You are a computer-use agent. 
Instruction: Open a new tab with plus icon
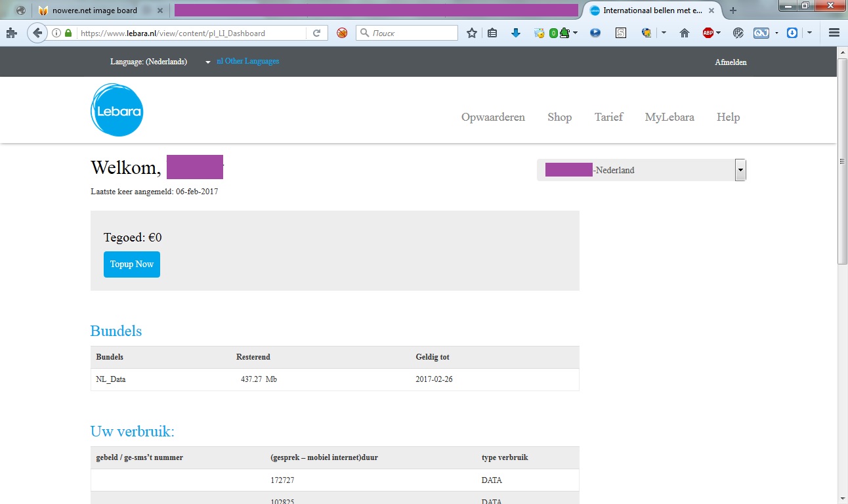pos(733,10)
